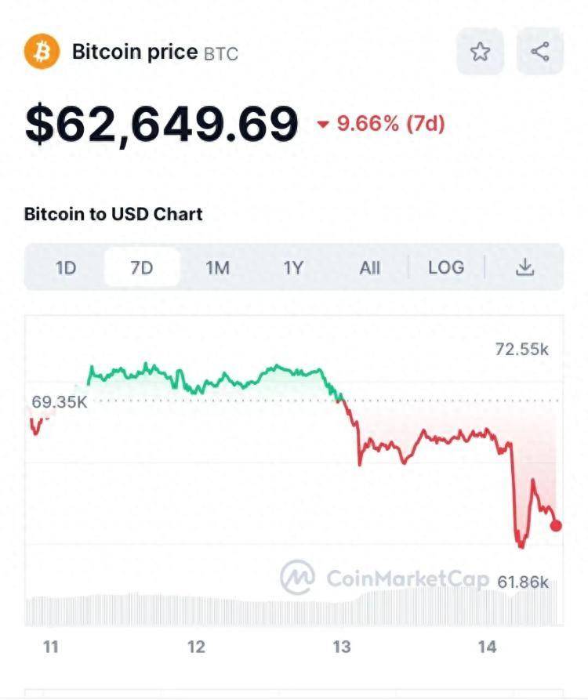Click the orange Bitcoin logo icon

click(x=42, y=52)
